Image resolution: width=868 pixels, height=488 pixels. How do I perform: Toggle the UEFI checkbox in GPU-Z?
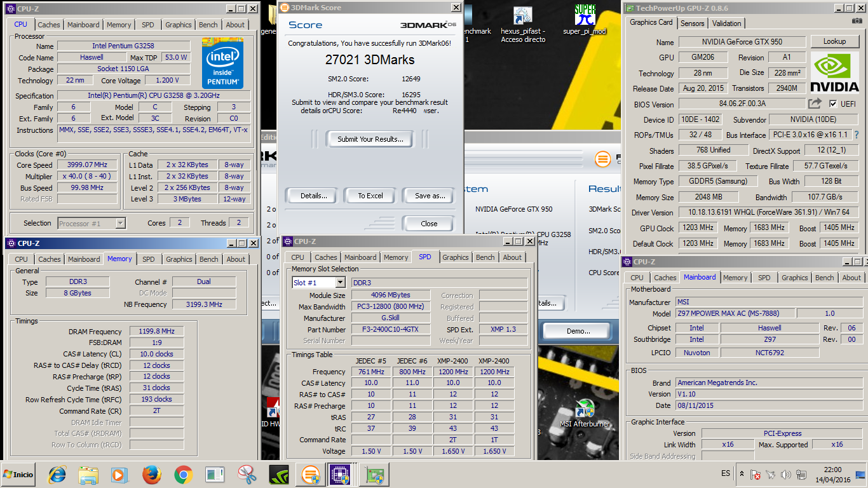pyautogui.click(x=834, y=104)
